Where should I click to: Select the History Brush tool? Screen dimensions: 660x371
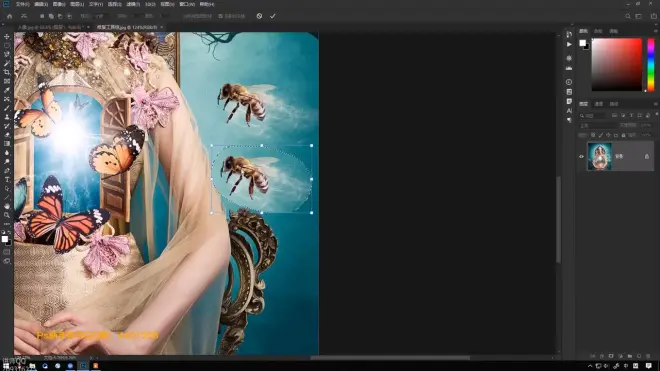(7, 126)
